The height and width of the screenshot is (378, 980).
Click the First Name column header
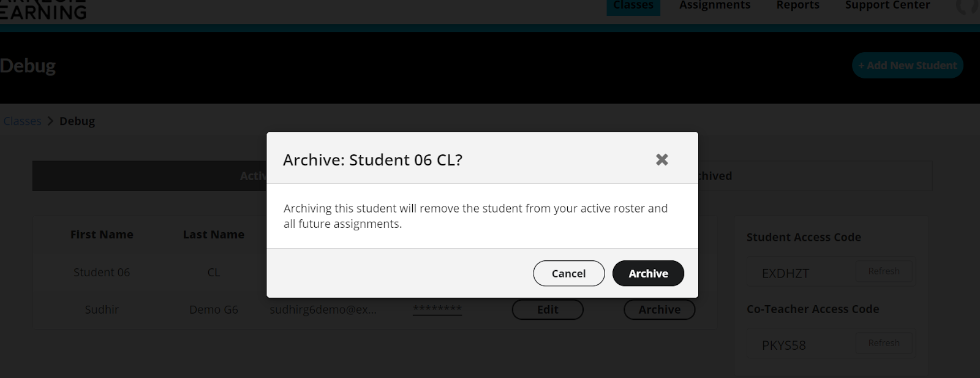[102, 235]
